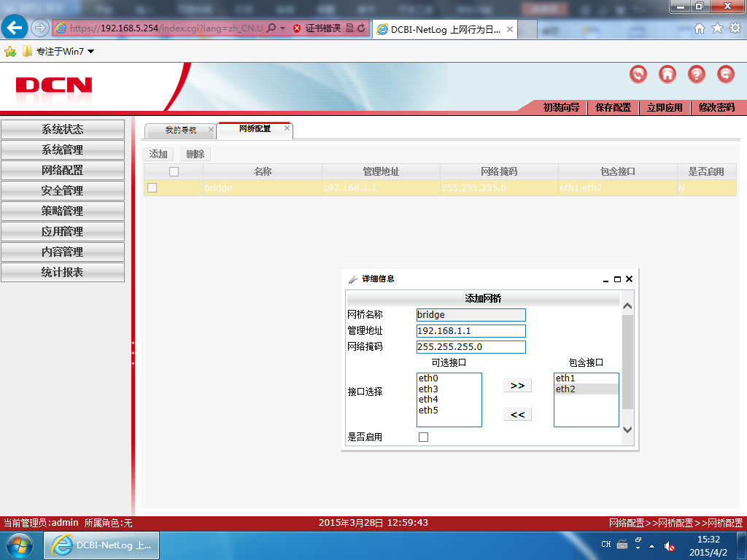Click the Windows Start orb
This screenshot has height=560, width=747.
[18, 545]
